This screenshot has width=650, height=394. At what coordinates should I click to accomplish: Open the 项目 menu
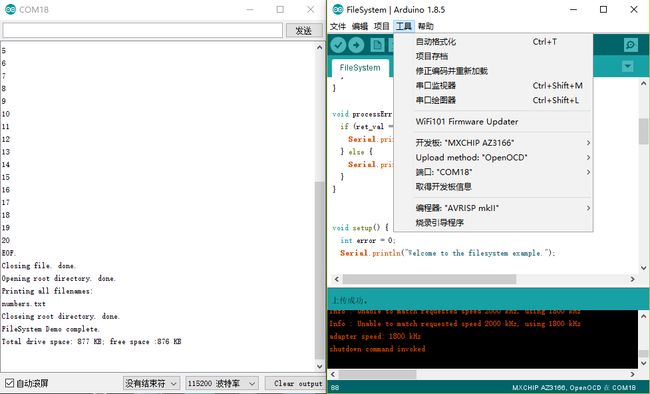(381, 27)
